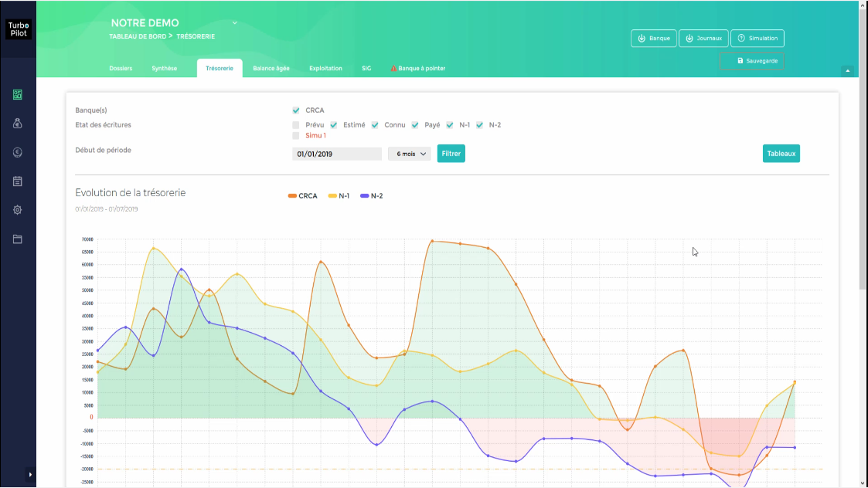The width and height of the screenshot is (868, 488).
Task: Open the calendar sidebar icon
Action: click(x=18, y=181)
